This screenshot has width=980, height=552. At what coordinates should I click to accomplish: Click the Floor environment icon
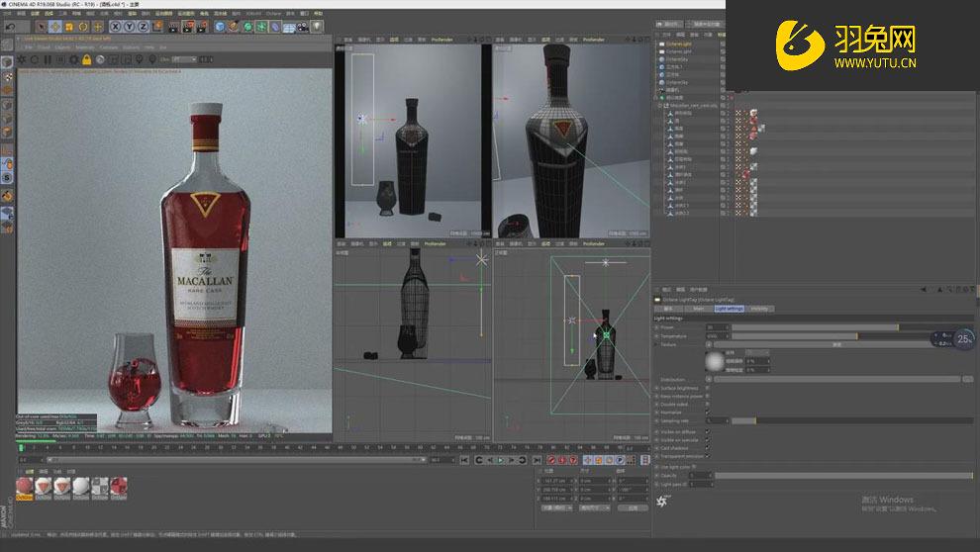pyautogui.click(x=289, y=27)
